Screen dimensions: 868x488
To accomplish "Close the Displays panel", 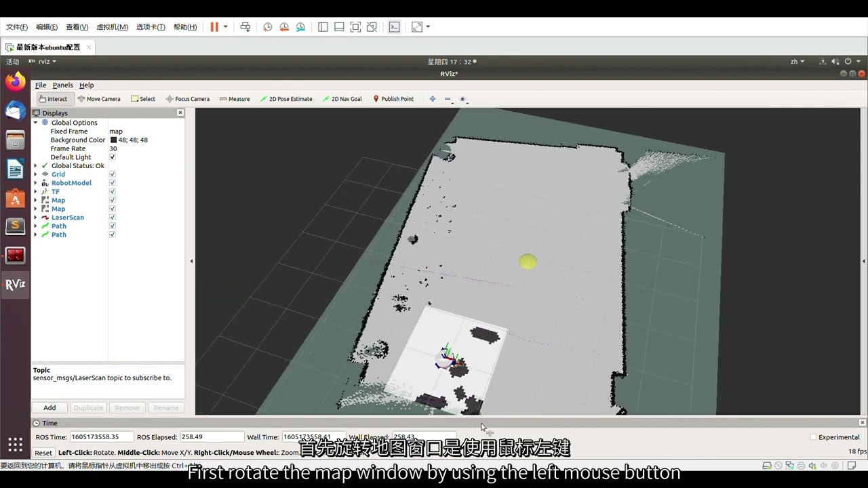I will pyautogui.click(x=180, y=113).
